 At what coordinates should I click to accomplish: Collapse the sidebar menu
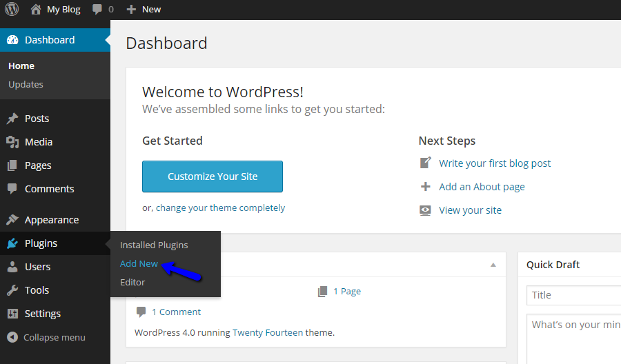(46, 337)
